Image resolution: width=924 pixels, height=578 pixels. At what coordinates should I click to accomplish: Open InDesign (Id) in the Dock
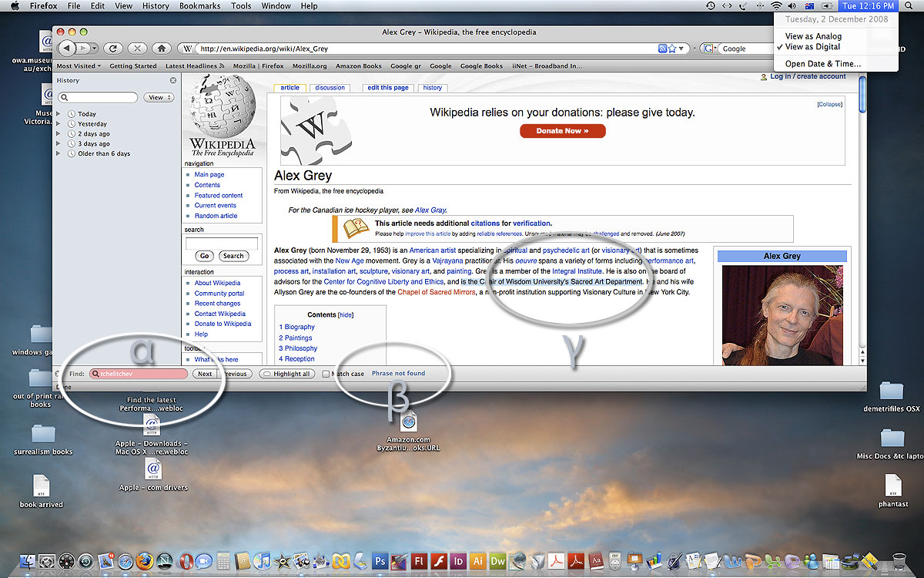point(459,560)
